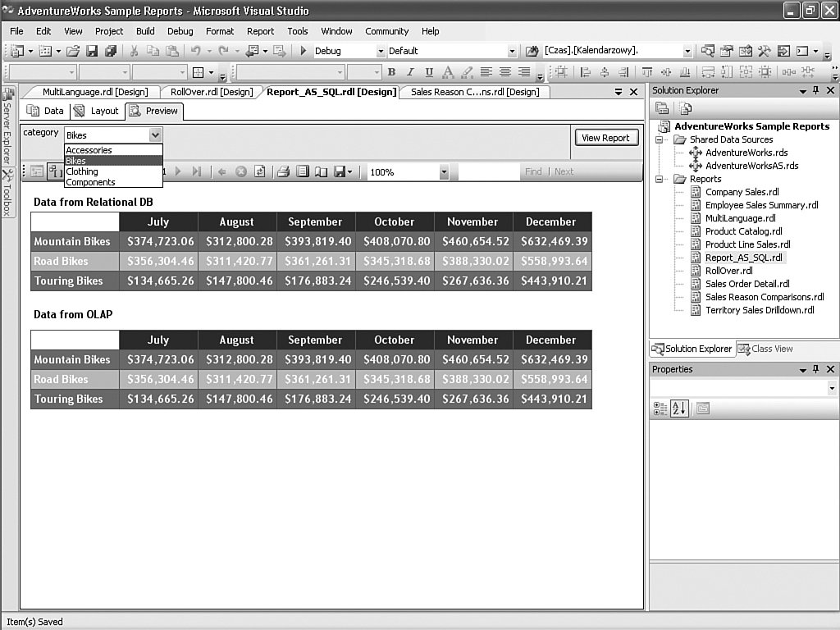This screenshot has width=840, height=630.
Task: Collapse the Reports folder node
Action: (660, 179)
